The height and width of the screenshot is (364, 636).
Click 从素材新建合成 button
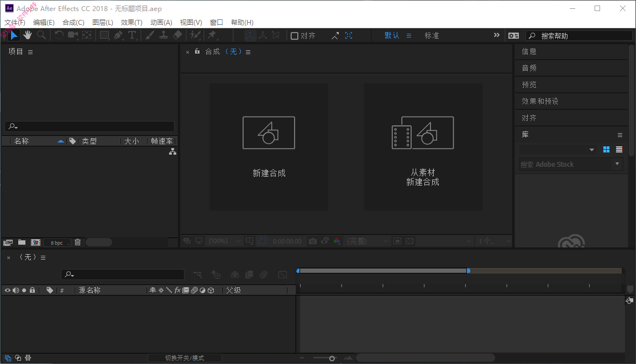click(423, 147)
